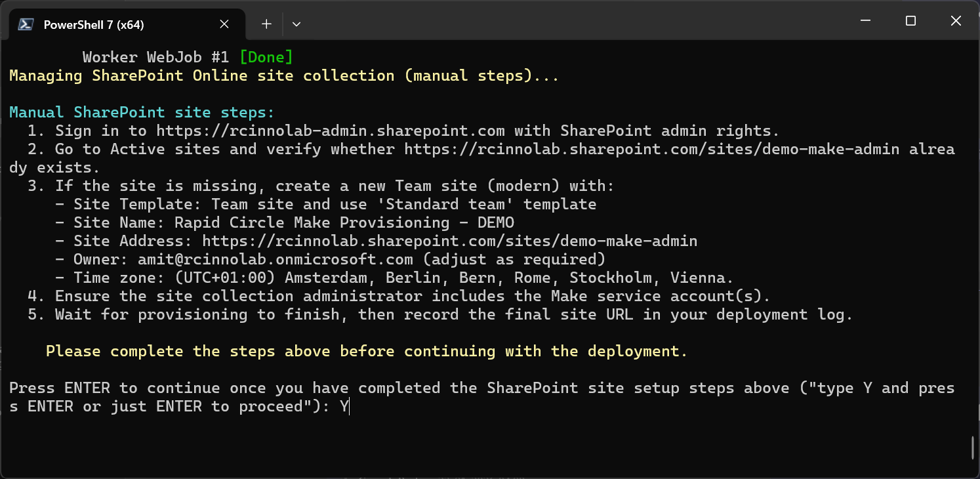This screenshot has height=479, width=980.
Task: Minimize the PowerShell window
Action: click(x=865, y=20)
